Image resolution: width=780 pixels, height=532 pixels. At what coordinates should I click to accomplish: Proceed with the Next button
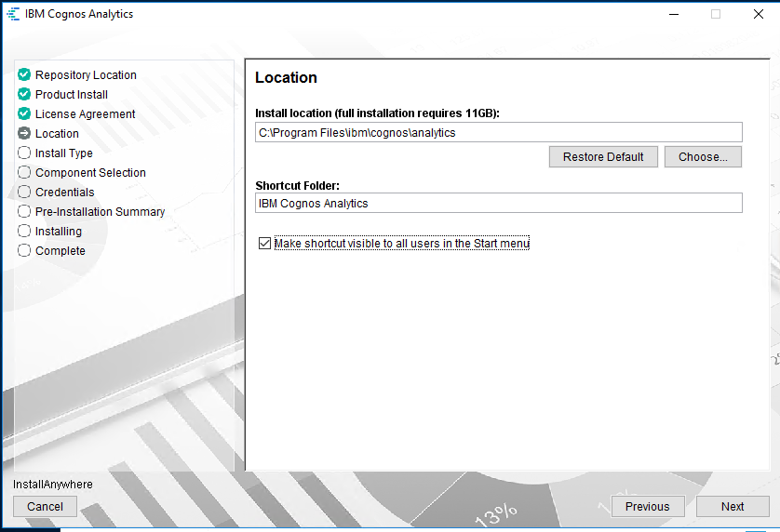(733, 507)
